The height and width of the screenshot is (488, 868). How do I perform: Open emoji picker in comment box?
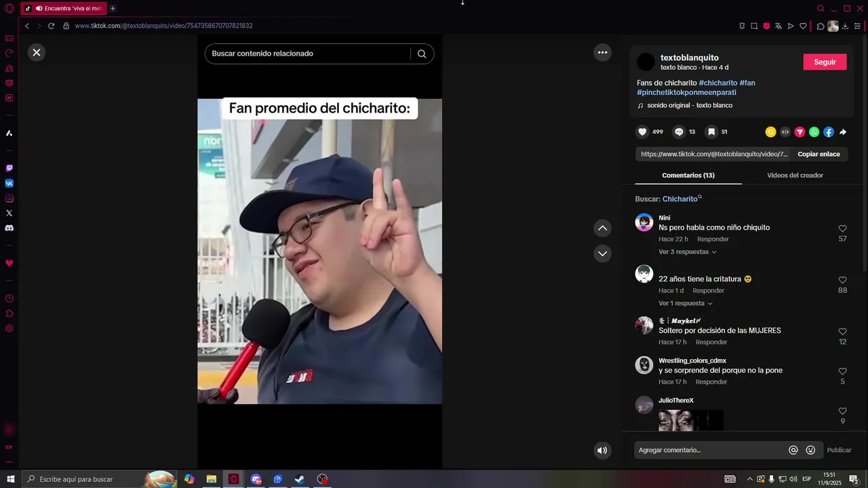[x=810, y=450]
